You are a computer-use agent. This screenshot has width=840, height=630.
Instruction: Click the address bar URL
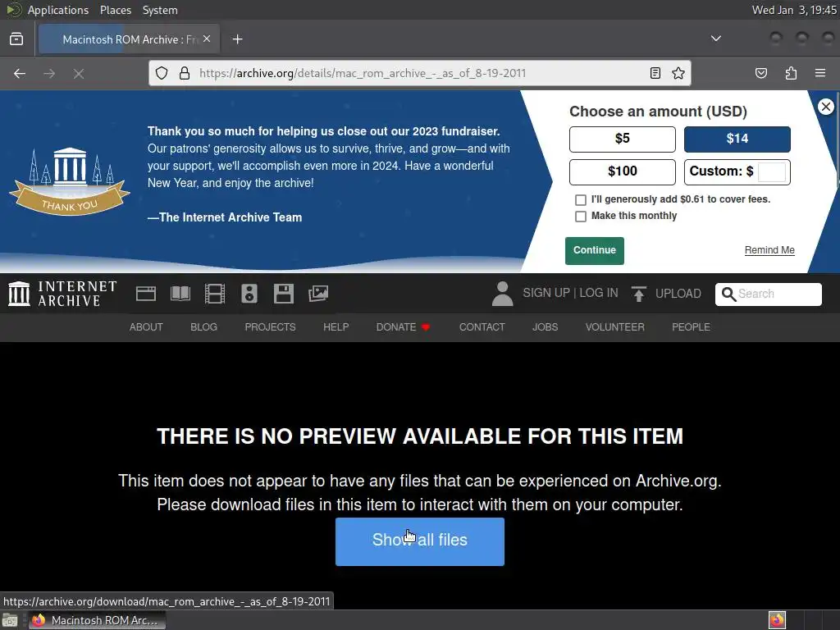(363, 73)
